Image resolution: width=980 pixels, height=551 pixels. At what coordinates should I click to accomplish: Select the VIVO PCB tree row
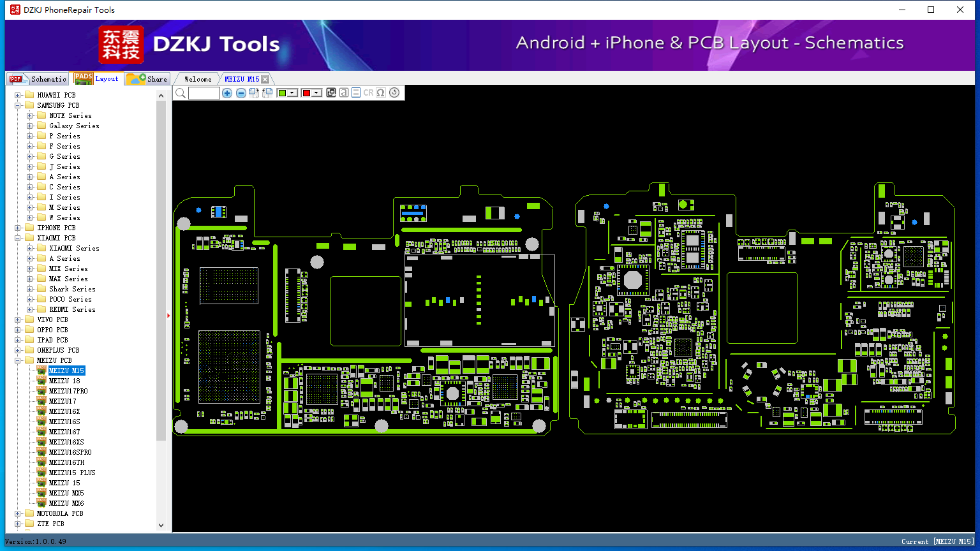(x=52, y=320)
